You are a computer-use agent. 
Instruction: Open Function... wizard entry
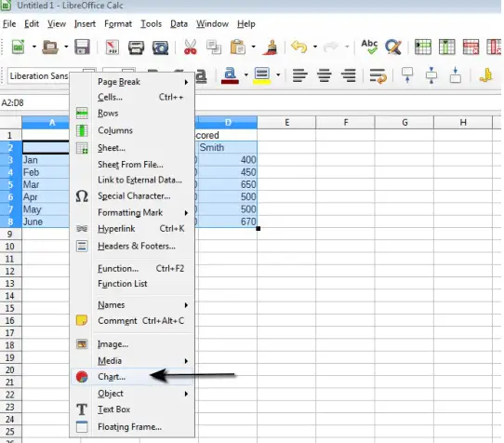click(132, 268)
